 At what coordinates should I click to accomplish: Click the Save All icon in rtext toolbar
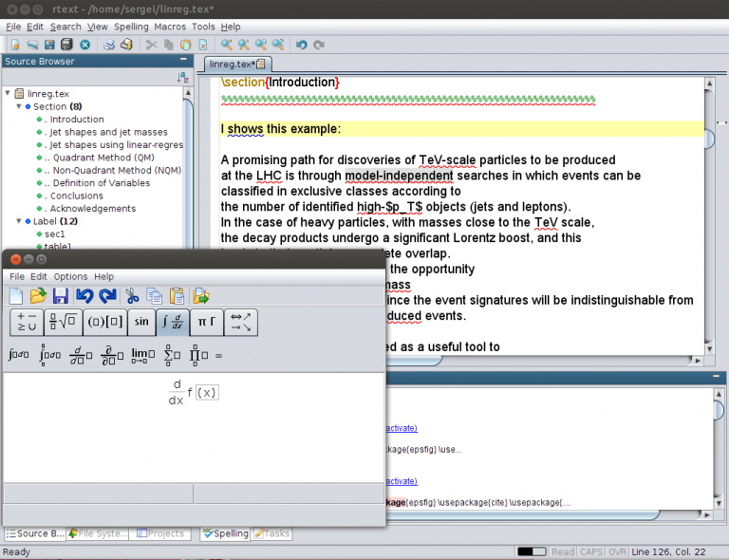(66, 45)
